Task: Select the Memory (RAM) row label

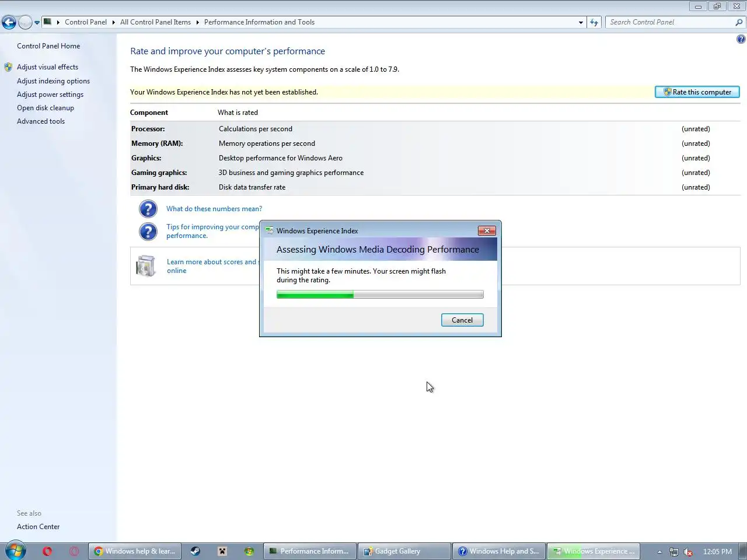Action: [157, 143]
